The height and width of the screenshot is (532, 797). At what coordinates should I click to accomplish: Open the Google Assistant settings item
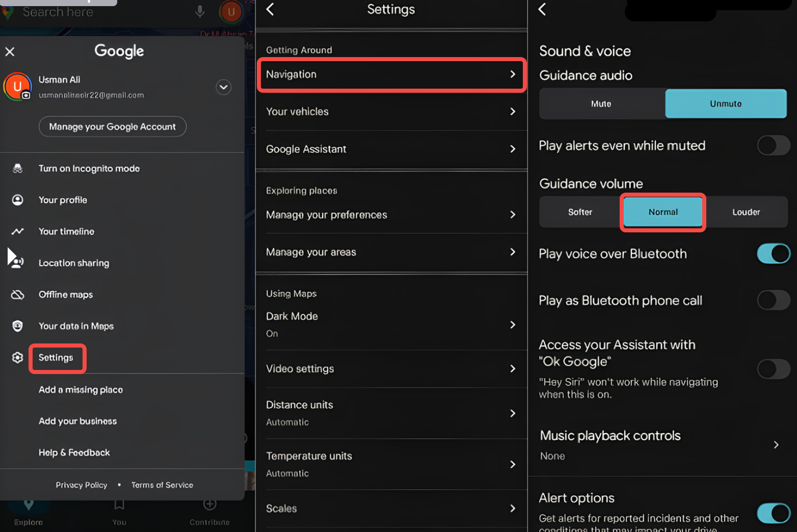(x=391, y=149)
